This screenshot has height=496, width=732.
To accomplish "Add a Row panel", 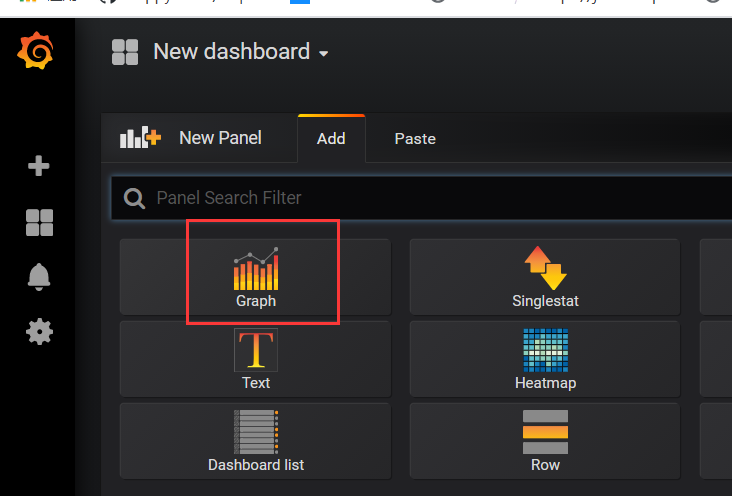I will (545, 441).
